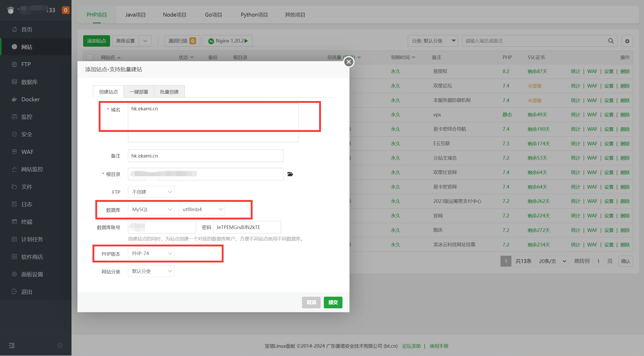Viewport: 644px width, 356px height.
Task: Click the orange 0 notification badge
Action: (x=66, y=10)
